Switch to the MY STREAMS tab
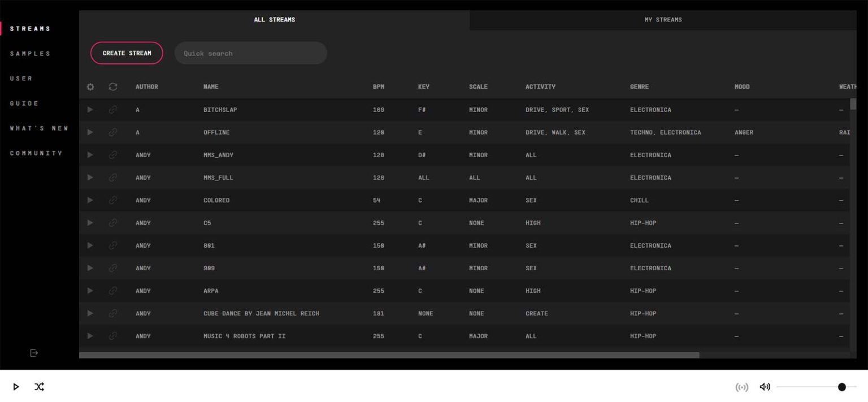The width and height of the screenshot is (868, 402). pyautogui.click(x=663, y=19)
